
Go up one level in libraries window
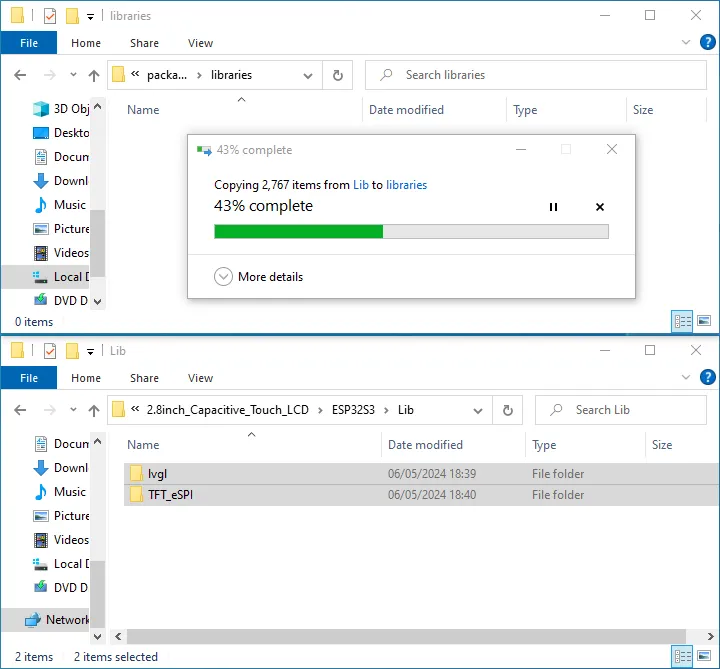[94, 75]
